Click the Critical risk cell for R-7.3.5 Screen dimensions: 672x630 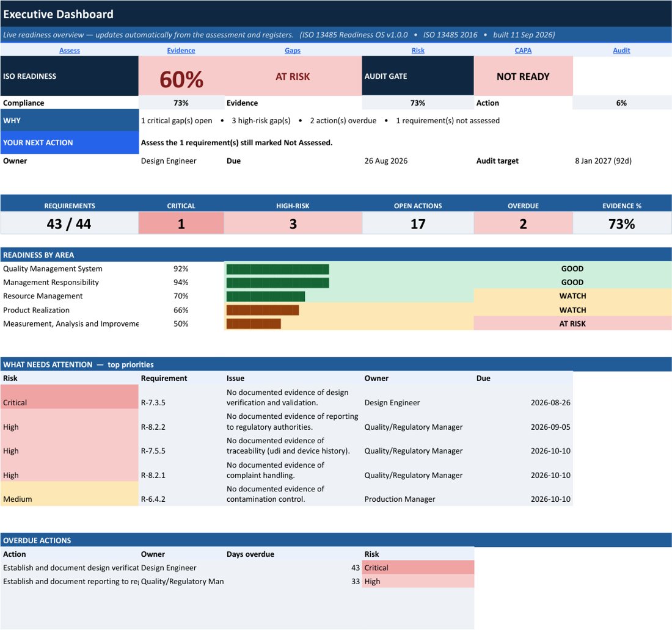(70, 397)
